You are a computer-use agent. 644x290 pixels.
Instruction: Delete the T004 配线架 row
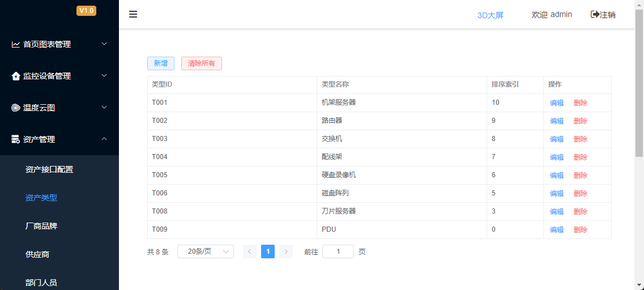(581, 157)
